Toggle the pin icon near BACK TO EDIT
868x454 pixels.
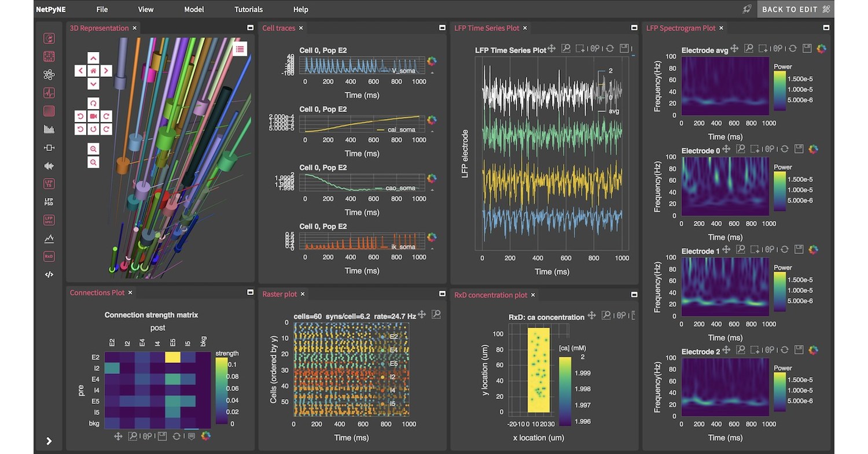point(746,9)
